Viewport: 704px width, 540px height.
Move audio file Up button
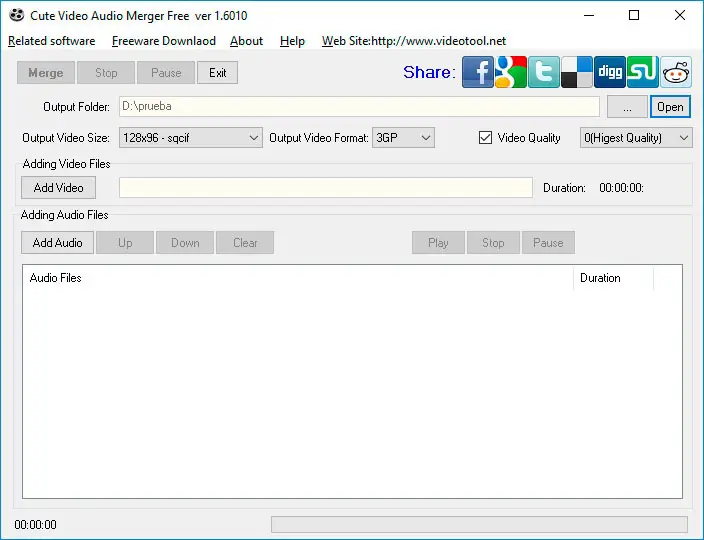coord(125,243)
